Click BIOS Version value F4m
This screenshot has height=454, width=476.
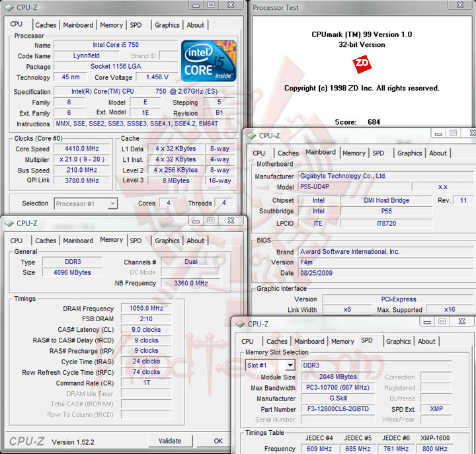pos(386,262)
